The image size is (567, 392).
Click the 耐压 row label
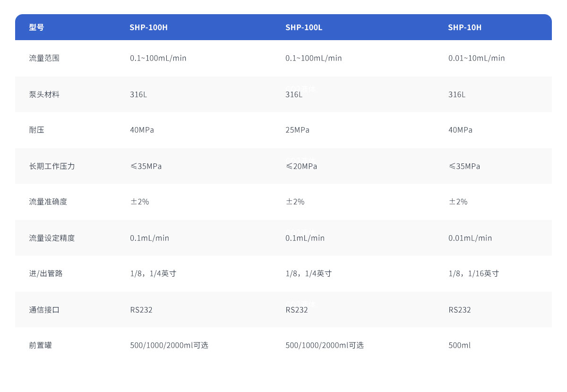(36, 130)
